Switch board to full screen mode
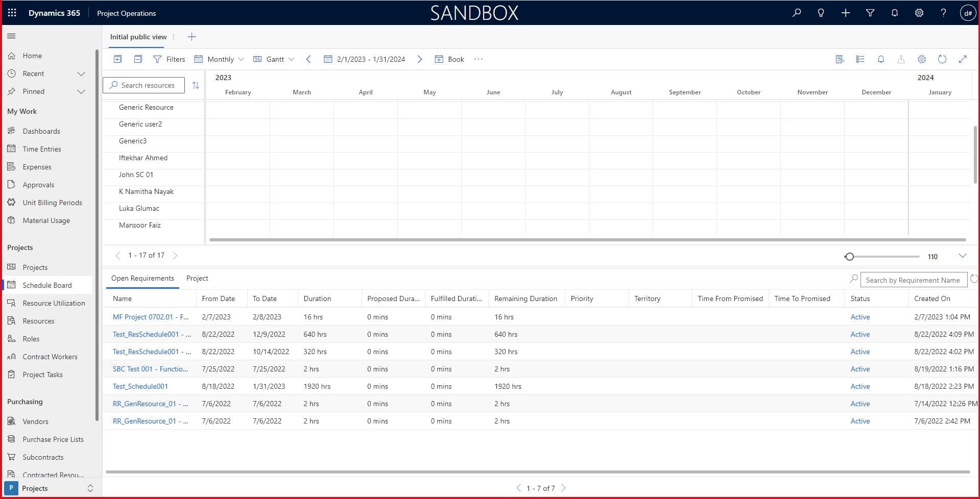The height and width of the screenshot is (499, 980). [962, 59]
